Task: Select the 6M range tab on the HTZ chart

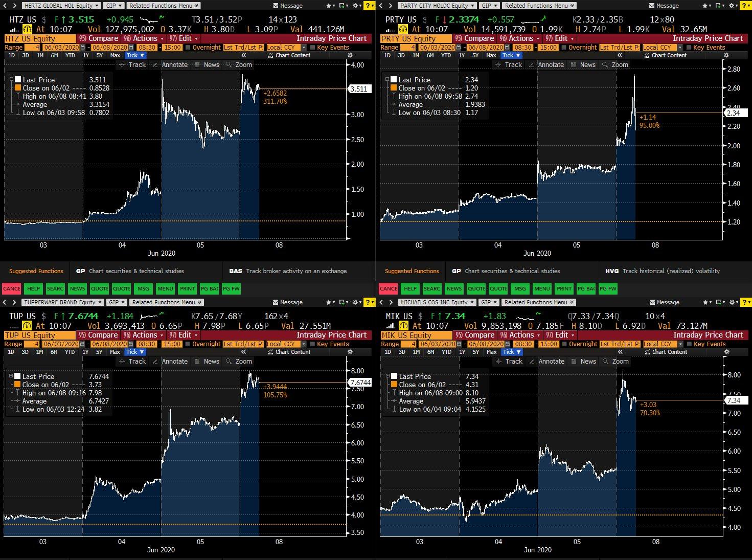Action: tap(55, 55)
